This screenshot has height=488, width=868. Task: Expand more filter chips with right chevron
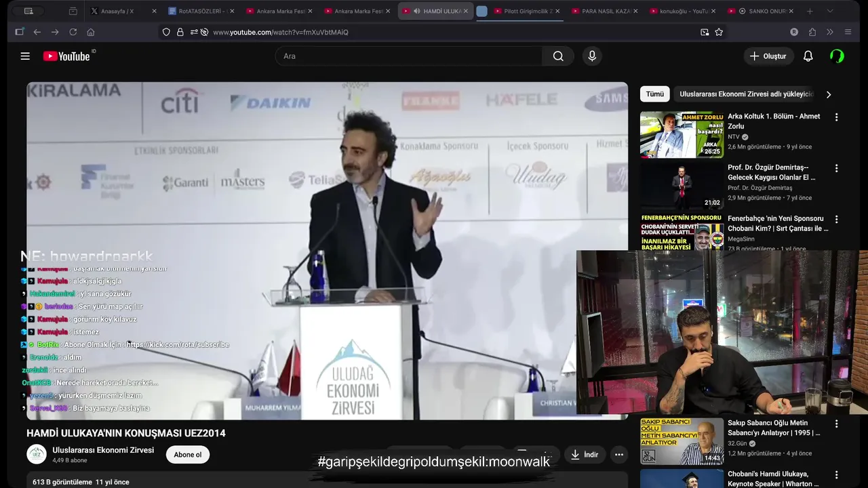[x=828, y=94]
